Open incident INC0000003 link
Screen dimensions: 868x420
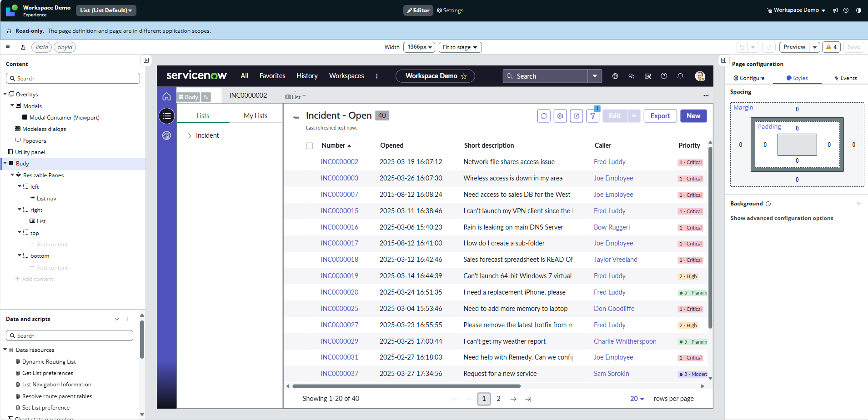click(339, 178)
